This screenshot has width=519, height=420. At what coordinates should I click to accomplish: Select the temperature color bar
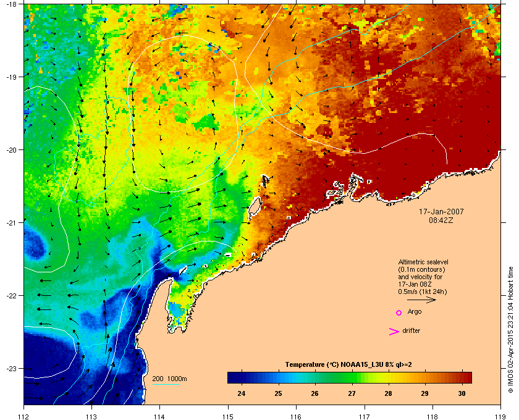coord(350,377)
